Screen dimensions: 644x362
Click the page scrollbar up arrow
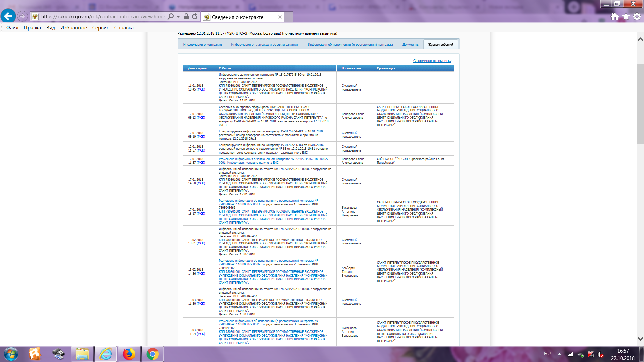(640, 39)
